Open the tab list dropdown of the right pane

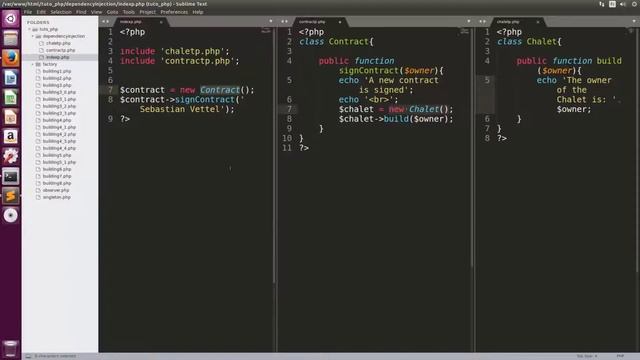click(x=635, y=21)
